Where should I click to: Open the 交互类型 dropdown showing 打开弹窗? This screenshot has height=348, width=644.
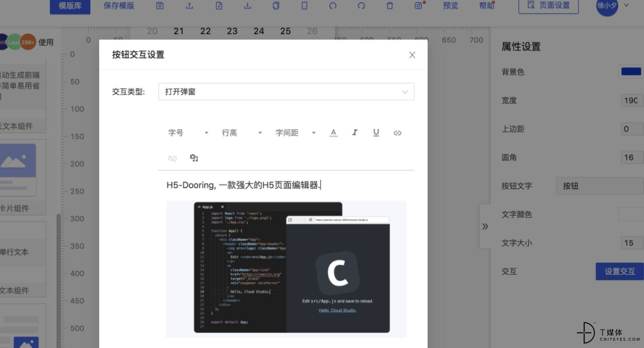click(286, 92)
